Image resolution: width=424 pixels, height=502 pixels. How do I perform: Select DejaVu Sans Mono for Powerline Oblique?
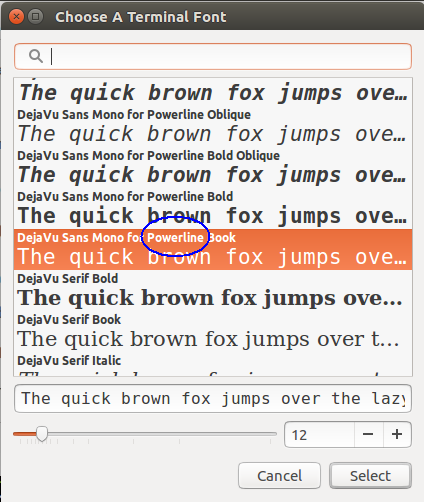pyautogui.click(x=213, y=127)
